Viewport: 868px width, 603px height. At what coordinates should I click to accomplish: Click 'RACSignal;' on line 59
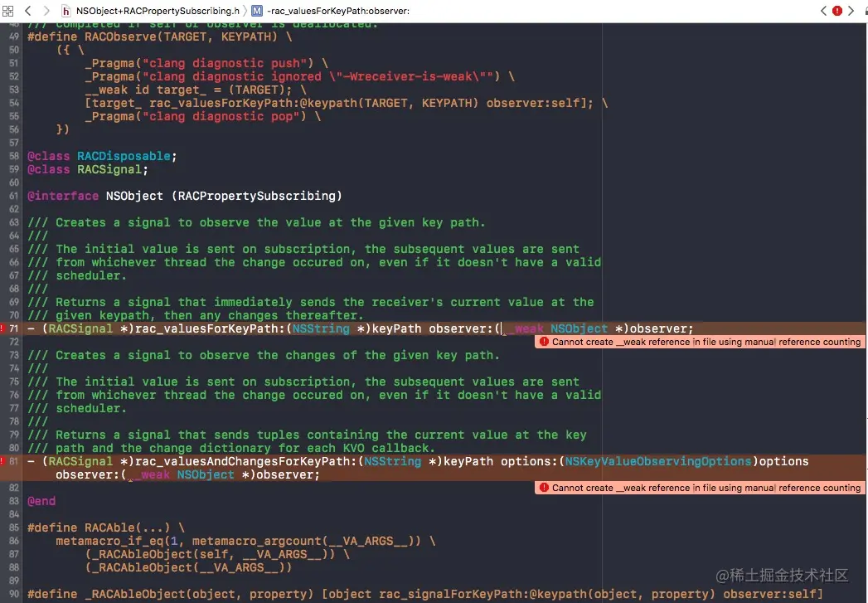click(x=113, y=169)
